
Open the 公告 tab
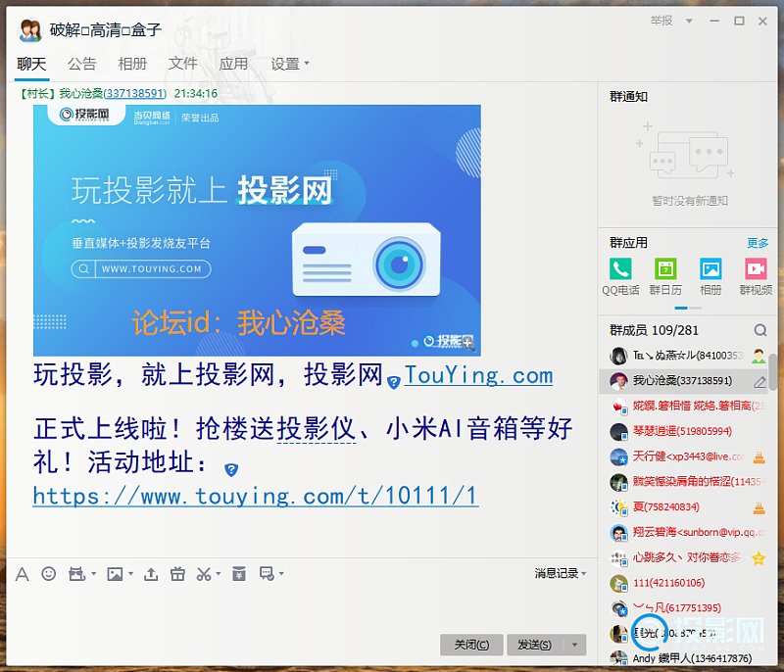coord(82,64)
